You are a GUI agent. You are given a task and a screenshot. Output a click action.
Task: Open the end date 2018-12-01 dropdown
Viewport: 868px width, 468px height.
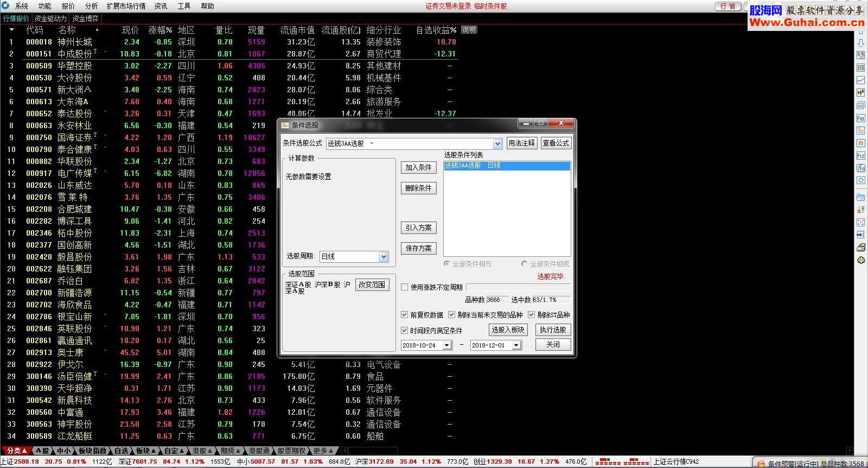click(x=516, y=345)
